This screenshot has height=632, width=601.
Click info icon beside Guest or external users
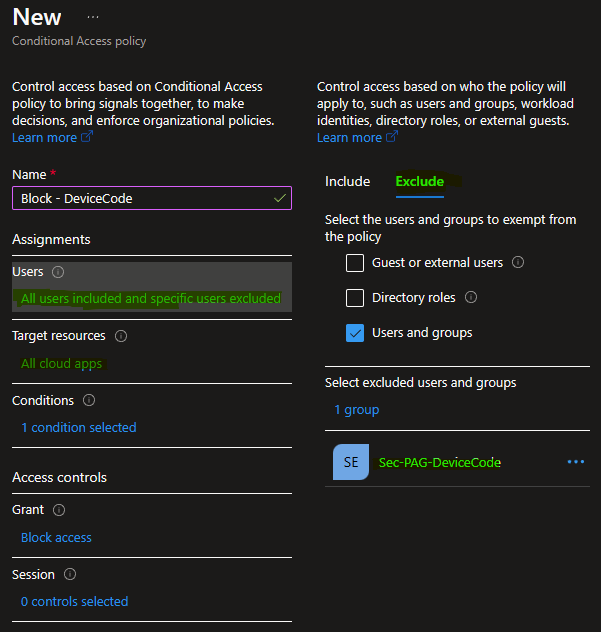click(518, 263)
